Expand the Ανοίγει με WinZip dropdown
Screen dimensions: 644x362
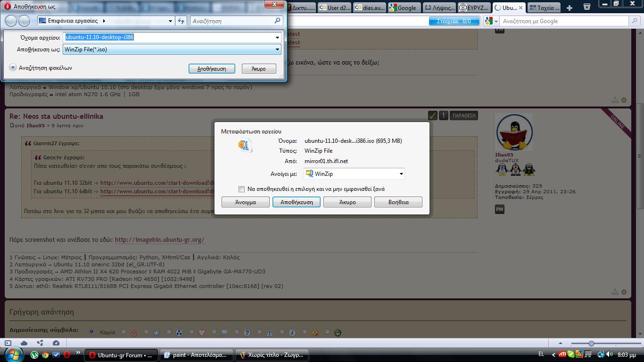click(x=354, y=173)
